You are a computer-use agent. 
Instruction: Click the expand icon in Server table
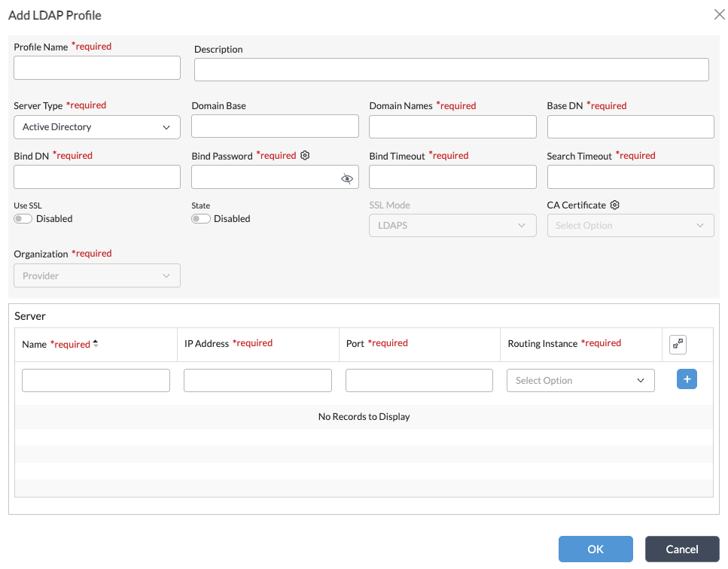tap(678, 344)
